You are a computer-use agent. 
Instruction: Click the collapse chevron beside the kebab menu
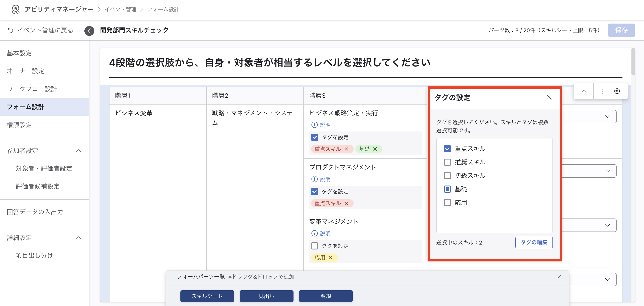584,91
